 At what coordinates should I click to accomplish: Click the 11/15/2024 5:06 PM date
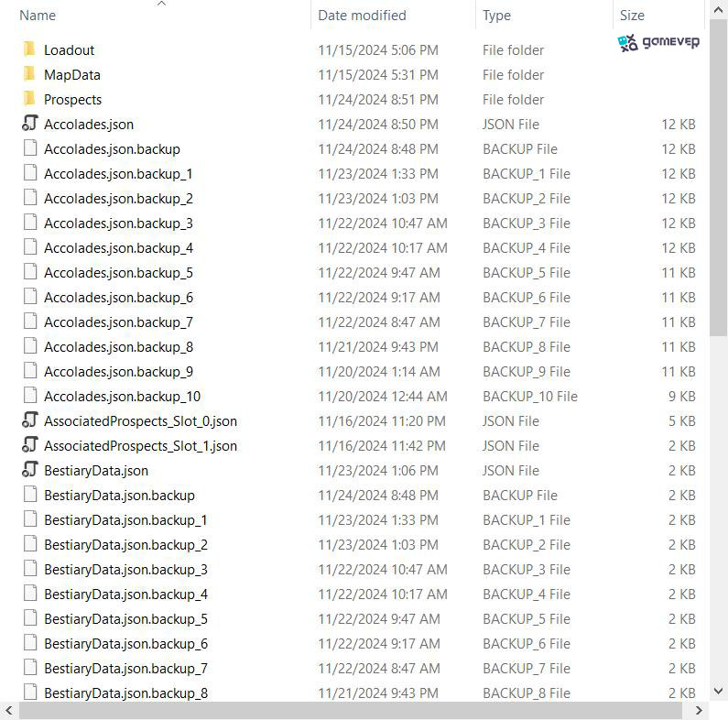(378, 50)
